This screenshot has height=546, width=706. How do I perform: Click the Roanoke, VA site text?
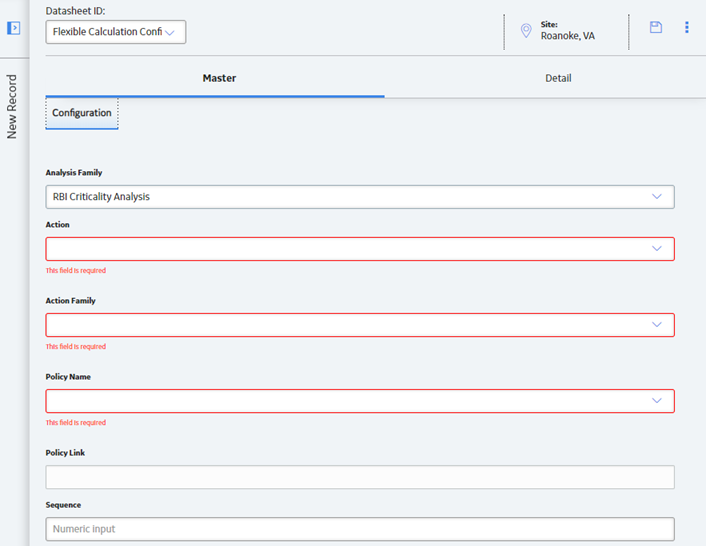click(567, 36)
